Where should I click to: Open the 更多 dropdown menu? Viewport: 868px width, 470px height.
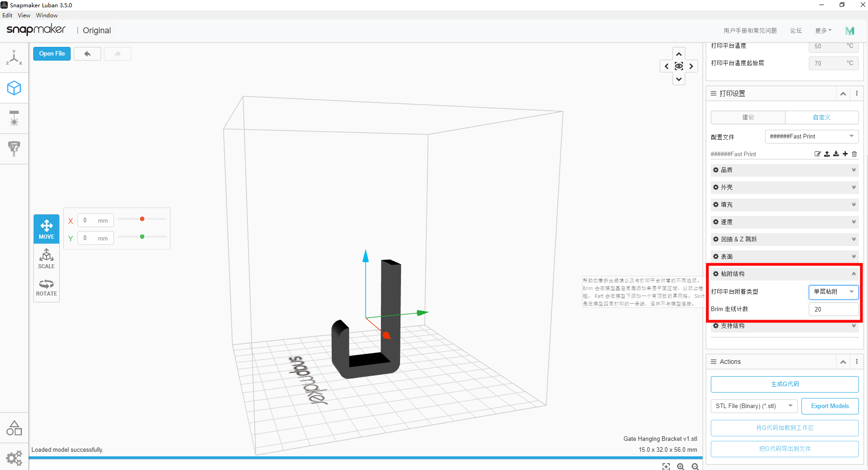823,31
